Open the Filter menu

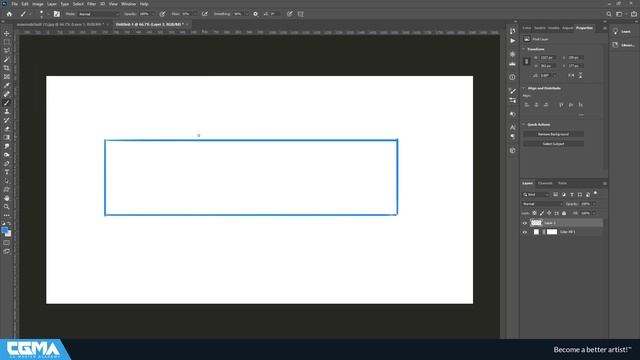pyautogui.click(x=91, y=4)
